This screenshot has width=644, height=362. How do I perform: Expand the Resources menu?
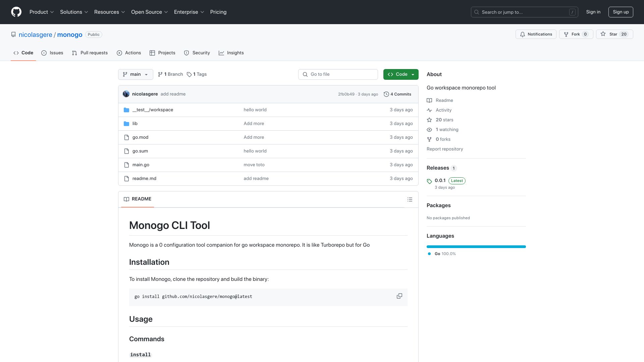coord(110,12)
